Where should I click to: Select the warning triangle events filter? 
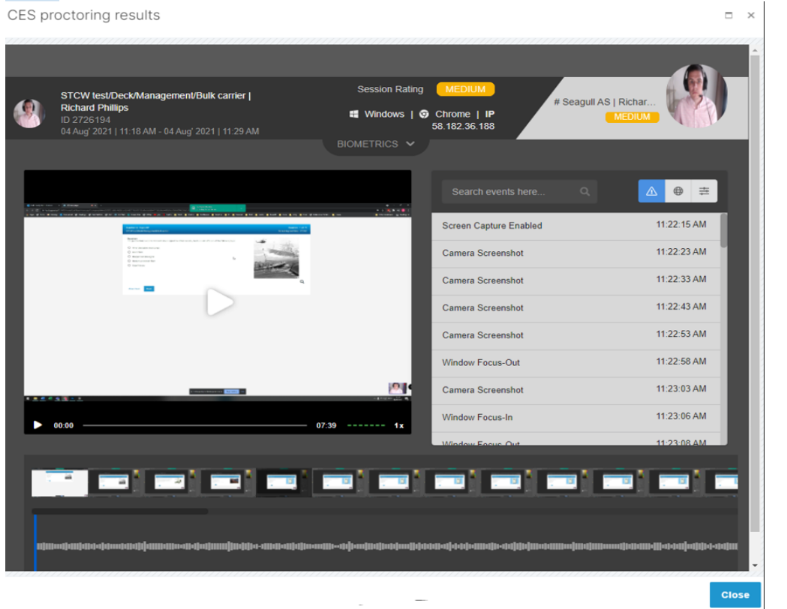pyautogui.click(x=651, y=191)
